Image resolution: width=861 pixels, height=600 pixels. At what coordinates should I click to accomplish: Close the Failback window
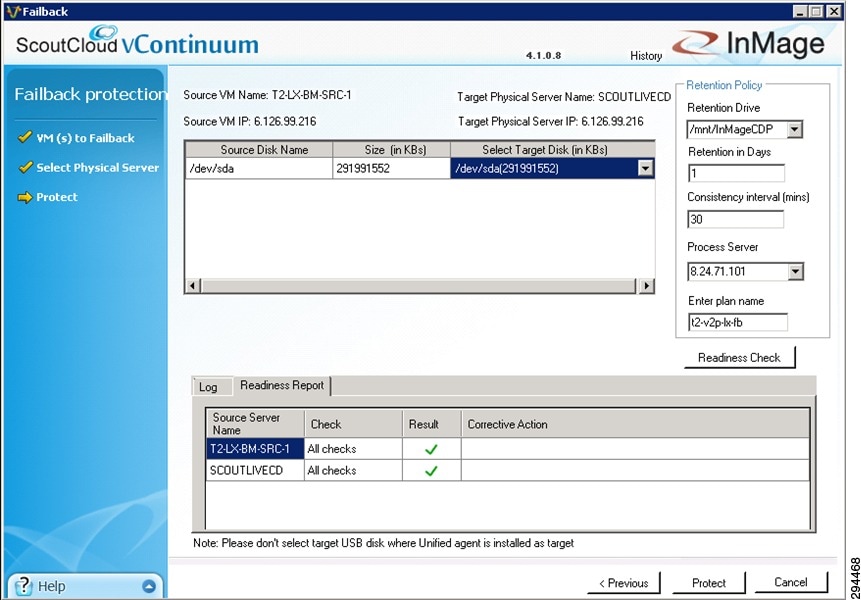834,11
